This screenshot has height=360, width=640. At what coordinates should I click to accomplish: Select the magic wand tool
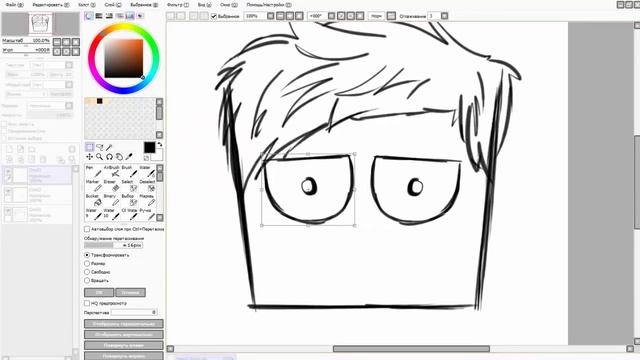point(109,147)
